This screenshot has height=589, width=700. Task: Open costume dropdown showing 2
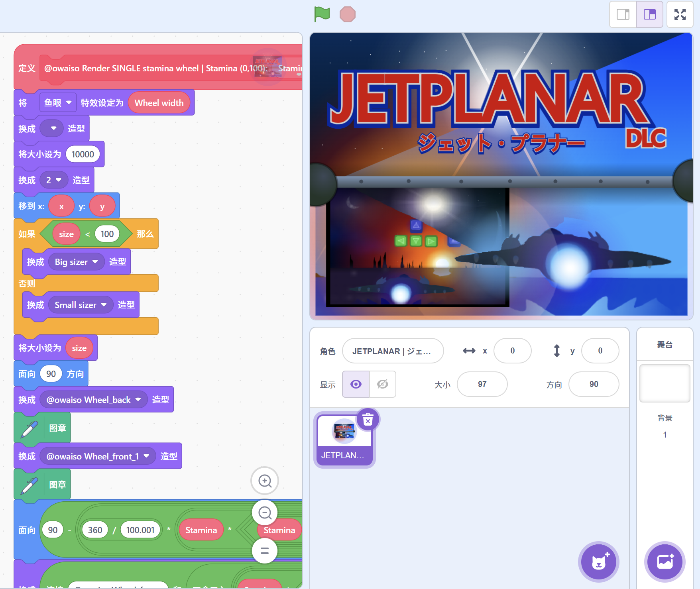pyautogui.click(x=54, y=180)
